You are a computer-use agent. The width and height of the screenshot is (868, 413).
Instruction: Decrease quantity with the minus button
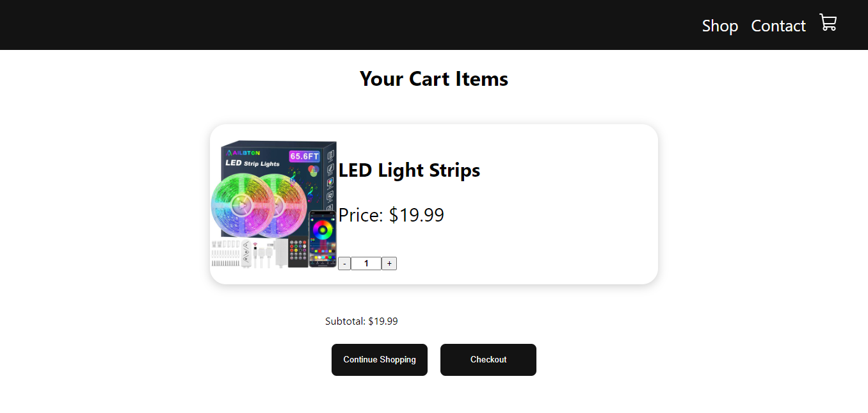coord(344,263)
